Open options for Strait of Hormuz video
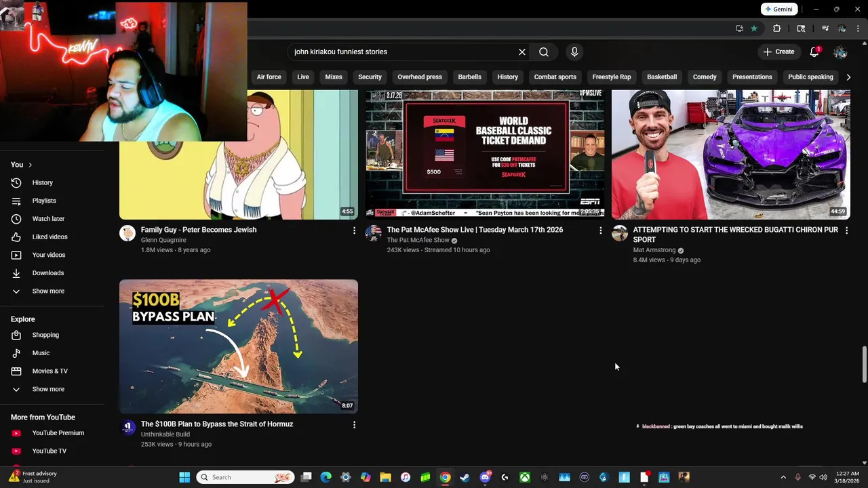Image resolution: width=868 pixels, height=488 pixels. pos(354,425)
